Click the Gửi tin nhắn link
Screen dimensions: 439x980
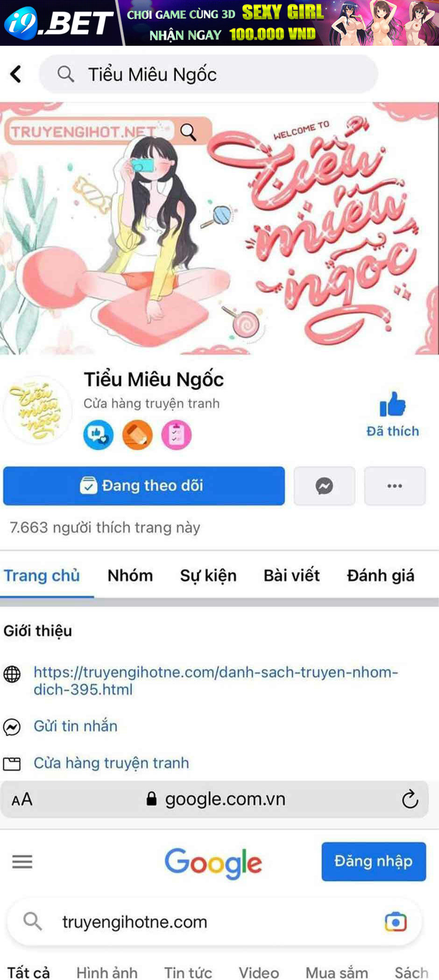tap(76, 726)
